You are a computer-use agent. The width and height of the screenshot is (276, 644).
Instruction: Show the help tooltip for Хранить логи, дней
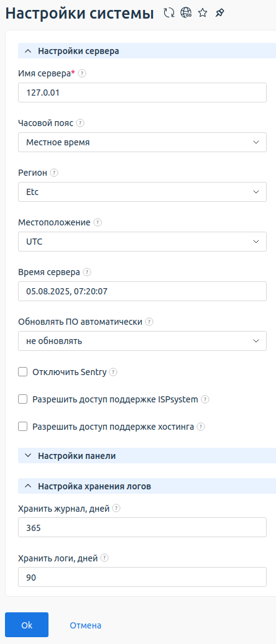(x=104, y=558)
